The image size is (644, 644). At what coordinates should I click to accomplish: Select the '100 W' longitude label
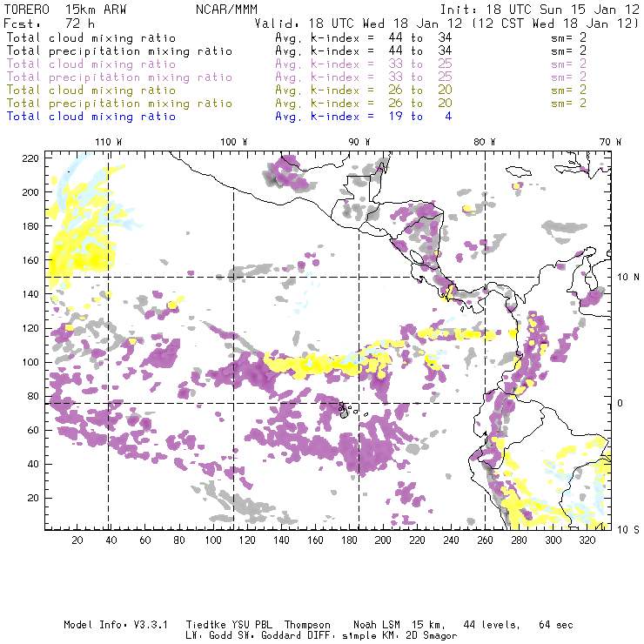[234, 142]
